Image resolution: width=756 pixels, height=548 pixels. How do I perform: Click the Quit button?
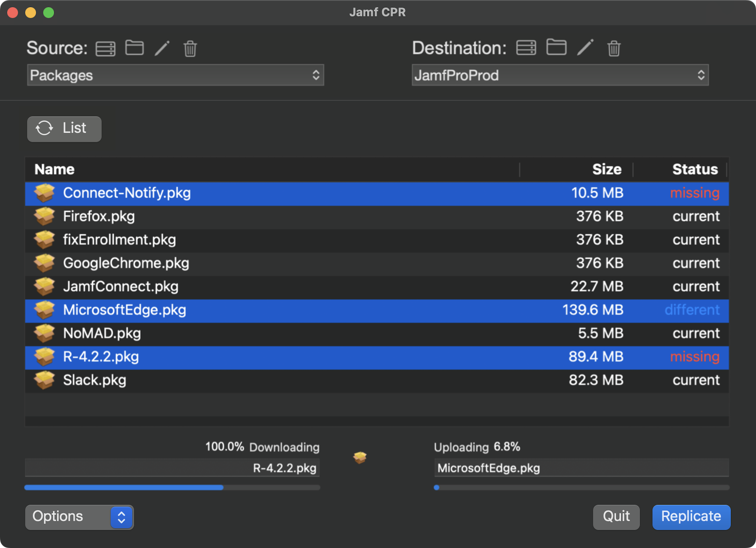click(x=616, y=517)
